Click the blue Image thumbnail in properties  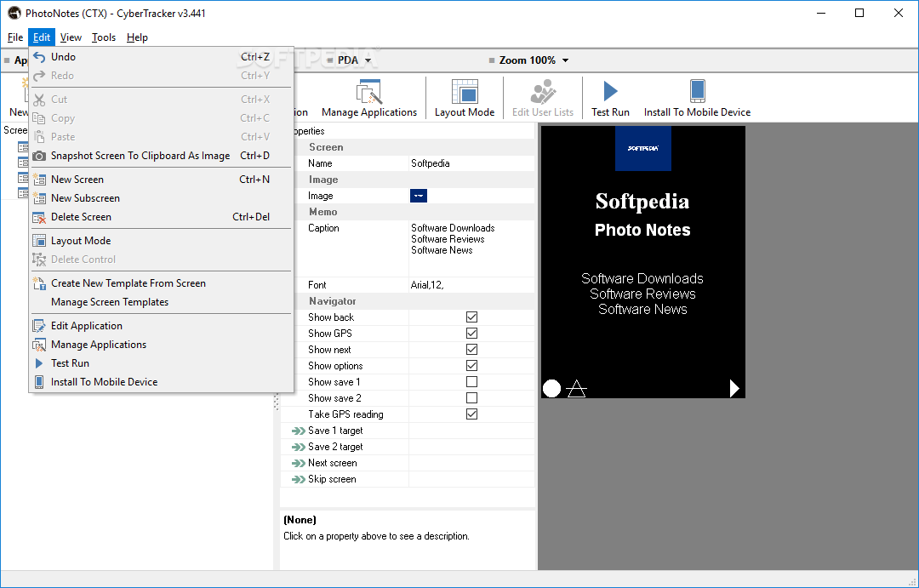pos(419,196)
